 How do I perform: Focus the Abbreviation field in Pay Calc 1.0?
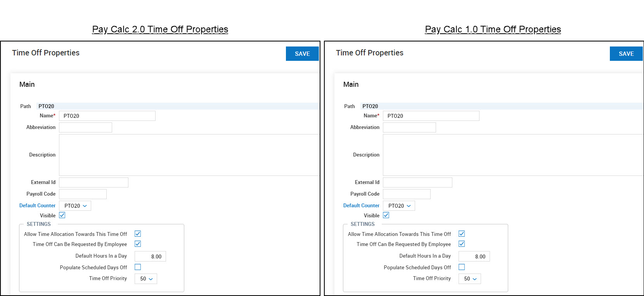click(x=409, y=127)
